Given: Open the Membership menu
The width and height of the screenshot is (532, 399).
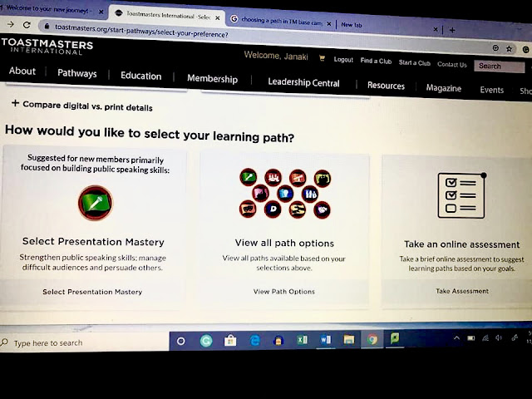Looking at the screenshot, I should point(213,79).
